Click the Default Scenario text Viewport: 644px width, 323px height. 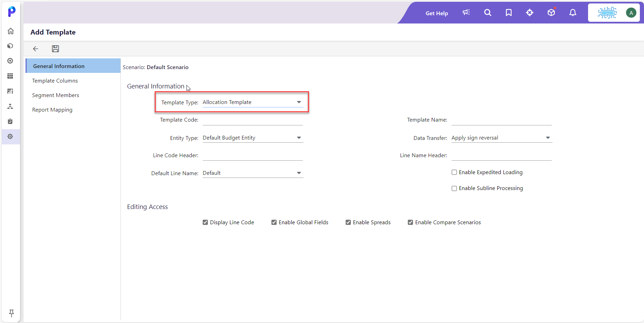(x=167, y=67)
